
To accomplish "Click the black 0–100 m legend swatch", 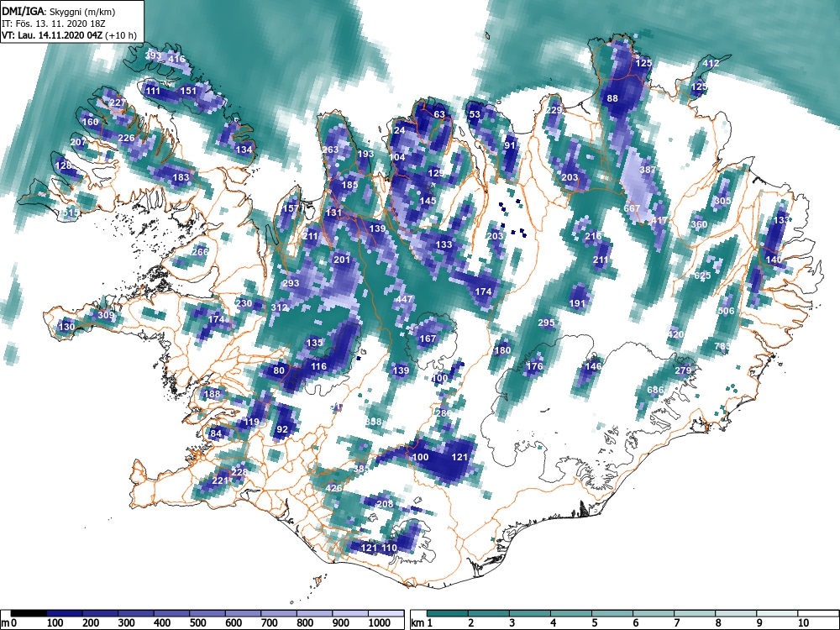I will pos(29,613).
